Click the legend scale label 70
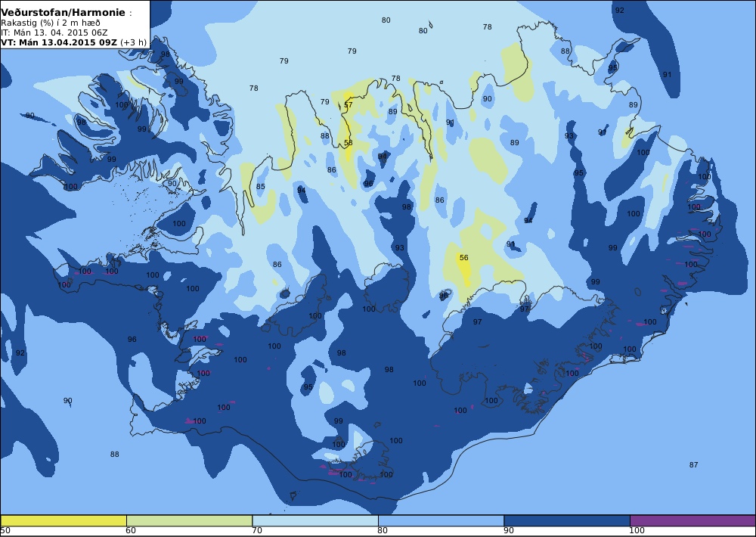Image resolution: width=756 pixels, height=537 pixels. (257, 531)
